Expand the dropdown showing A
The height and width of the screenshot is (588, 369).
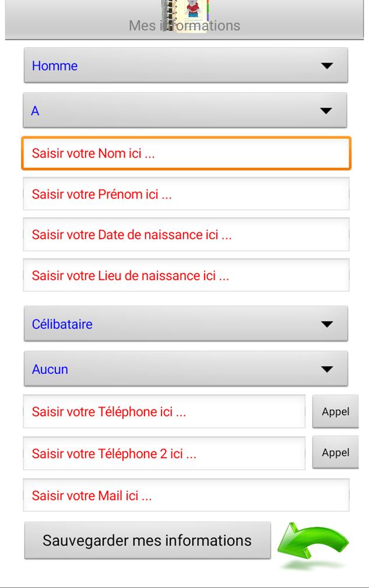[185, 111]
